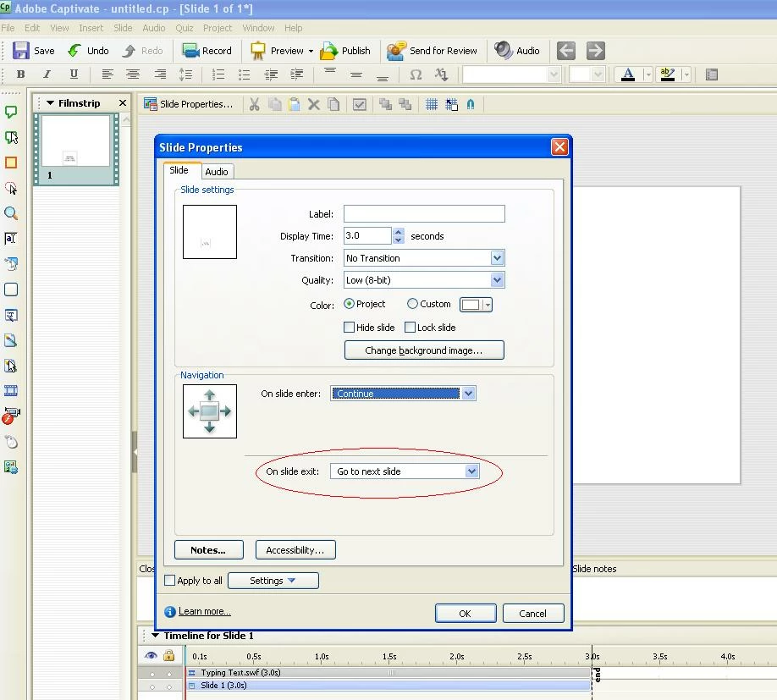The image size is (777, 700).
Task: Toggle visibility dot for Typing Text.swf row
Action: click(x=152, y=674)
